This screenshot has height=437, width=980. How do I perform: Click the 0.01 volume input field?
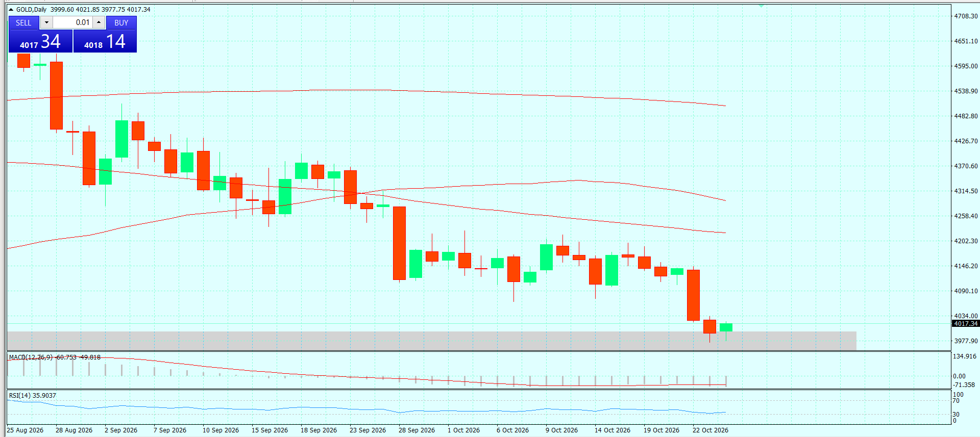[x=72, y=22]
